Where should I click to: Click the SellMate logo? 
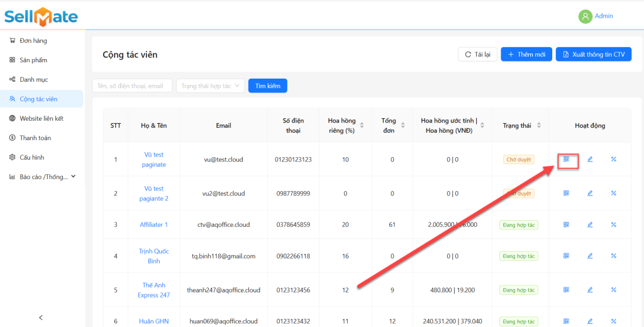point(41,16)
